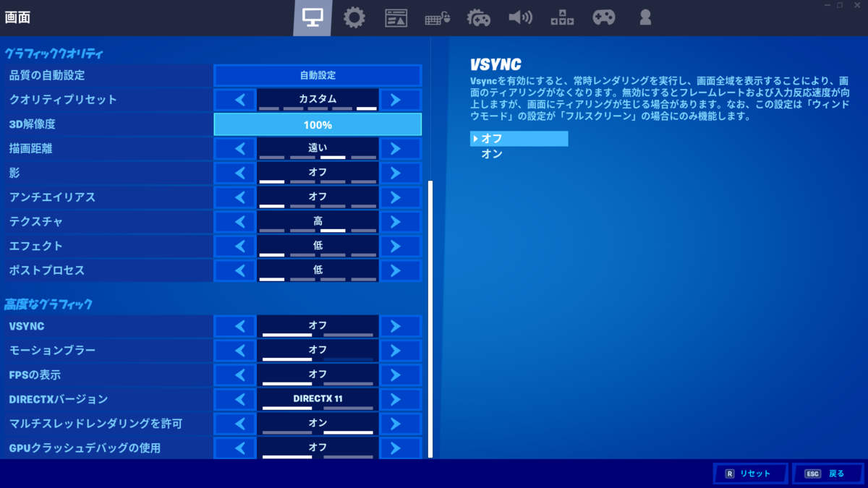The height and width of the screenshot is (488, 868).
Task: Click the 描画距離 value 遠い
Action: click(318, 149)
